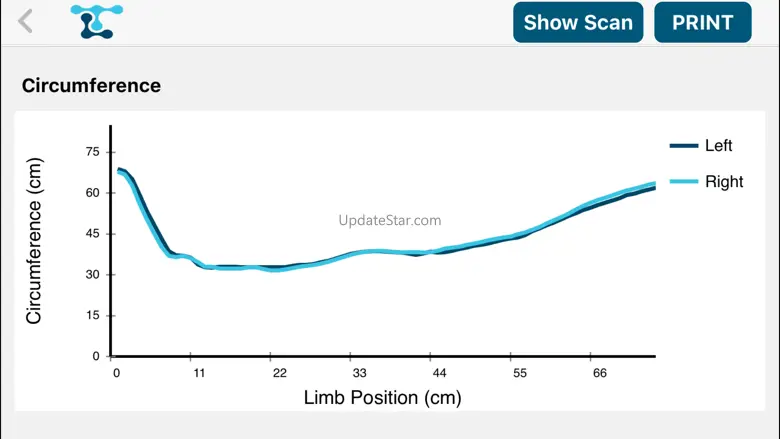Screen dimensions: 780x439
Task: Click the 75 tick label on vertical axis
Action: (93, 152)
